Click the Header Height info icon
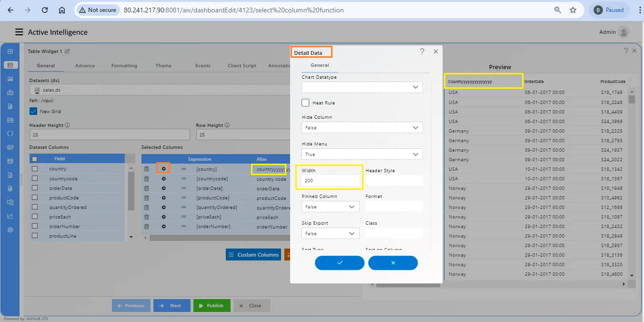This screenshot has width=644, height=322. [67, 125]
